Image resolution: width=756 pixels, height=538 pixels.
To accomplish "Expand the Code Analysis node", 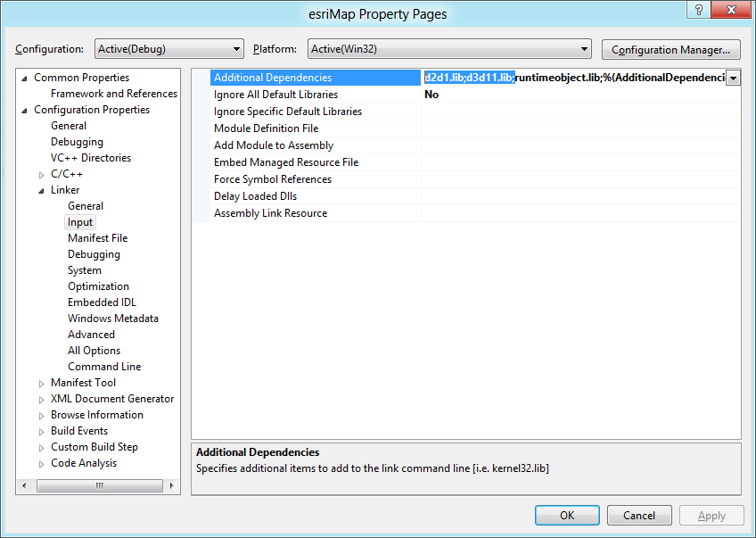I will (42, 464).
